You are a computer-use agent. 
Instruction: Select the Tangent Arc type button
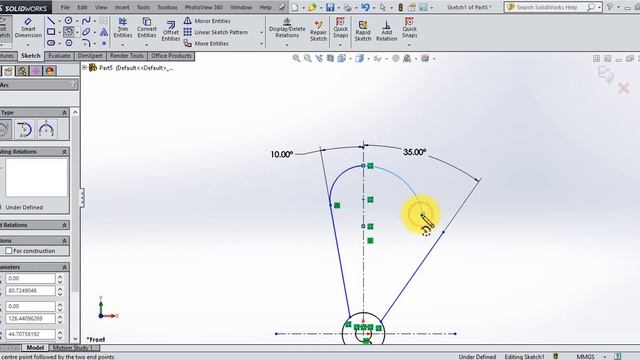(24, 129)
